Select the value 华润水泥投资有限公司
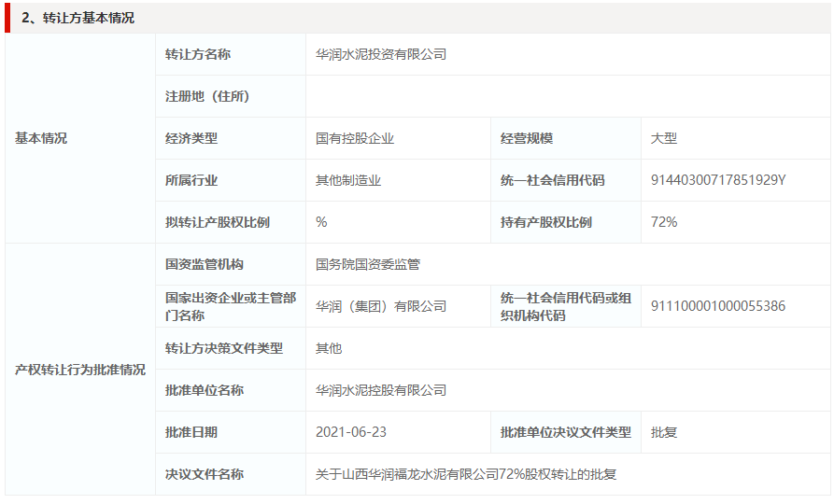The image size is (834, 504). (381, 54)
